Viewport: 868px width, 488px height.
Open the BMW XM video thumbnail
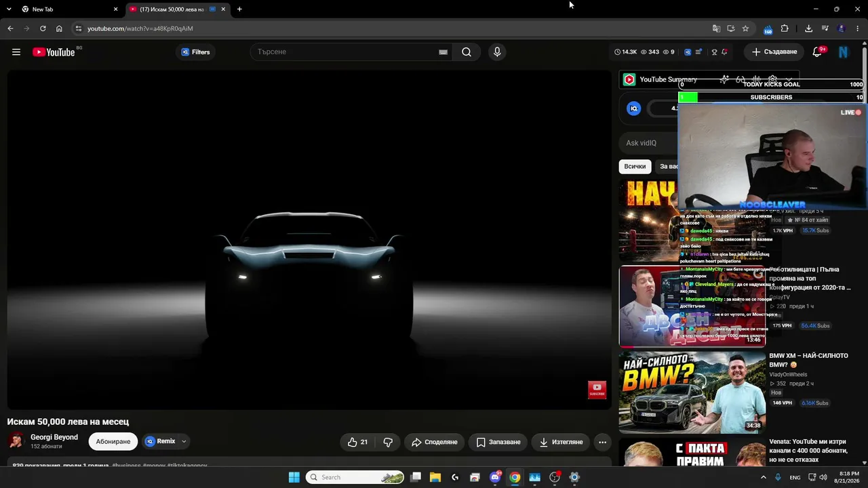tap(692, 392)
